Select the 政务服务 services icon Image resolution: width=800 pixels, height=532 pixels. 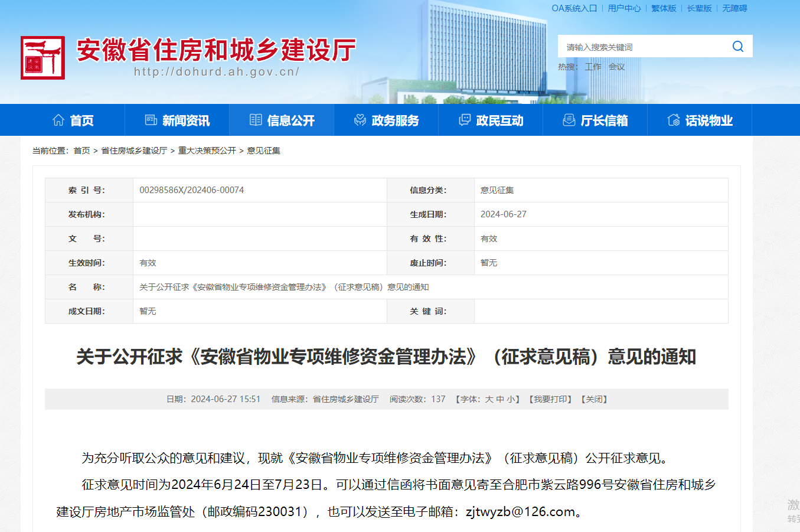pos(359,119)
